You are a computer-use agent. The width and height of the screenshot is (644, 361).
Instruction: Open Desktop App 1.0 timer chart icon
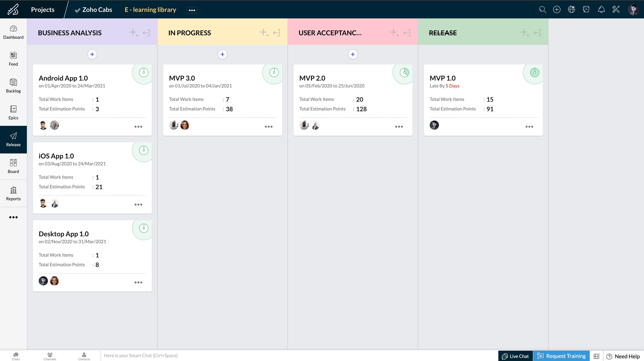coord(144,228)
